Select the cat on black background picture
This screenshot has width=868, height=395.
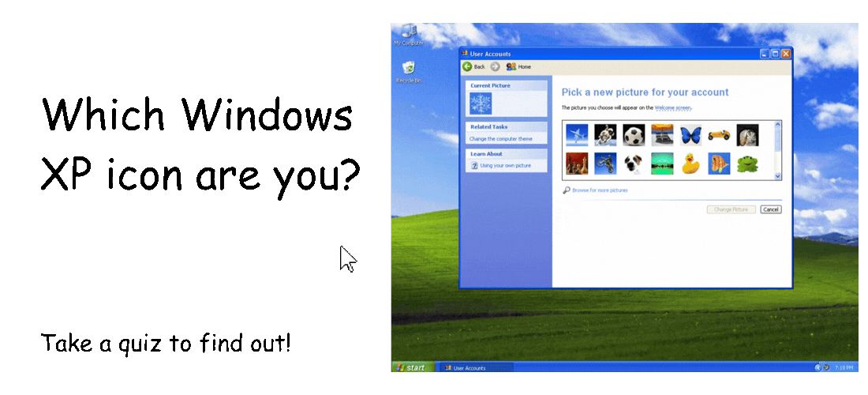point(748,134)
